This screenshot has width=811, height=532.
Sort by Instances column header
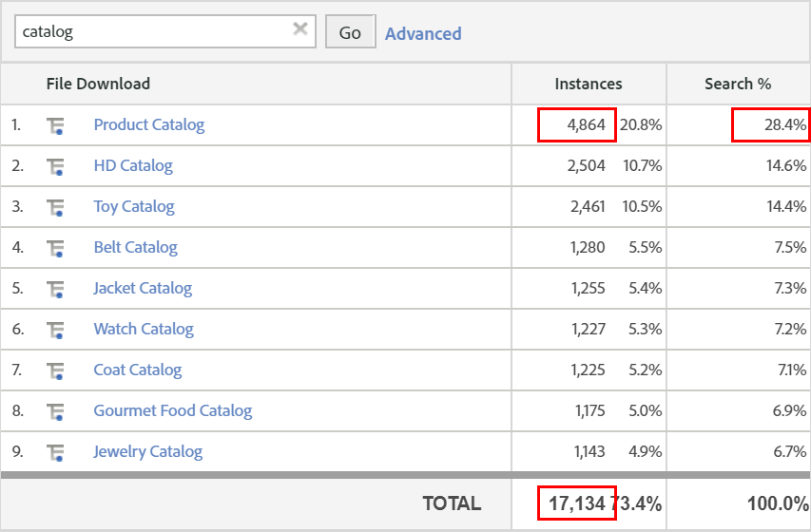point(589,84)
